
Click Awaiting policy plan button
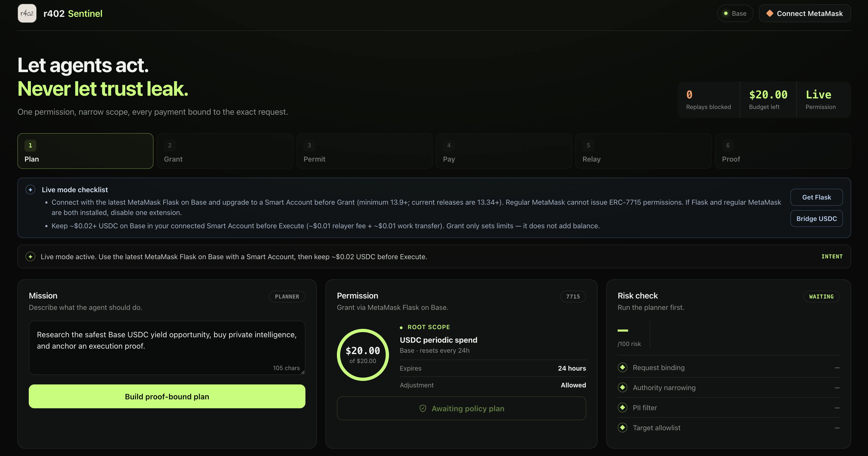(x=461, y=409)
